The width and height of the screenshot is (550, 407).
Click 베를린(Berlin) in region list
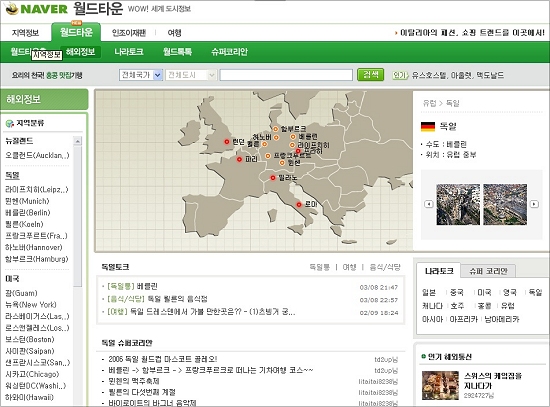[27, 213]
